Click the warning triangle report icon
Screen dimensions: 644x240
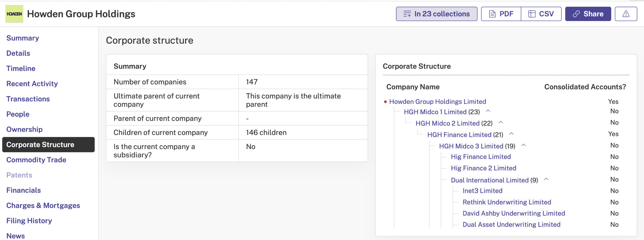(x=626, y=14)
